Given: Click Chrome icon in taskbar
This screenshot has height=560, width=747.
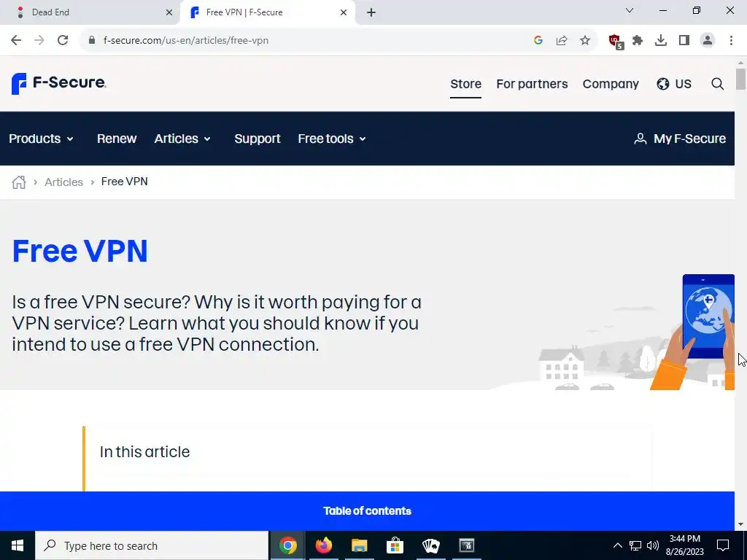Looking at the screenshot, I should click(x=287, y=545).
